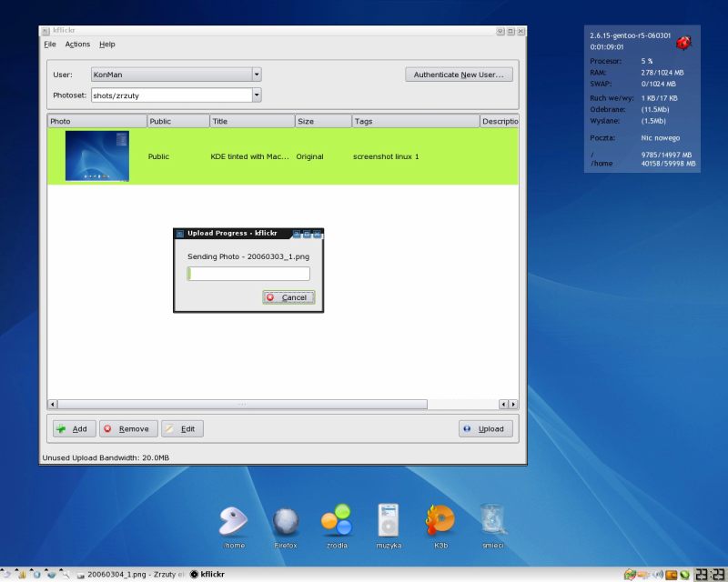Click the Photoset field shots/zrzuty

pos(171,95)
